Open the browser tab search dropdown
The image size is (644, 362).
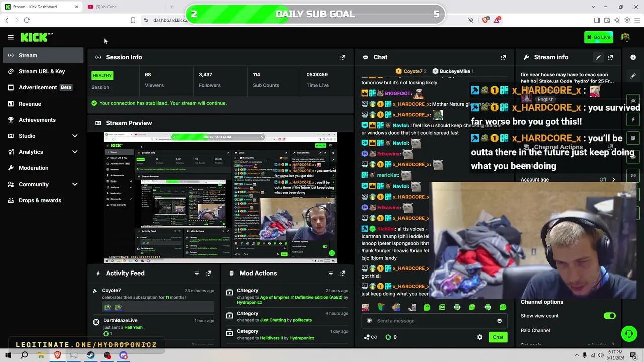click(593, 7)
